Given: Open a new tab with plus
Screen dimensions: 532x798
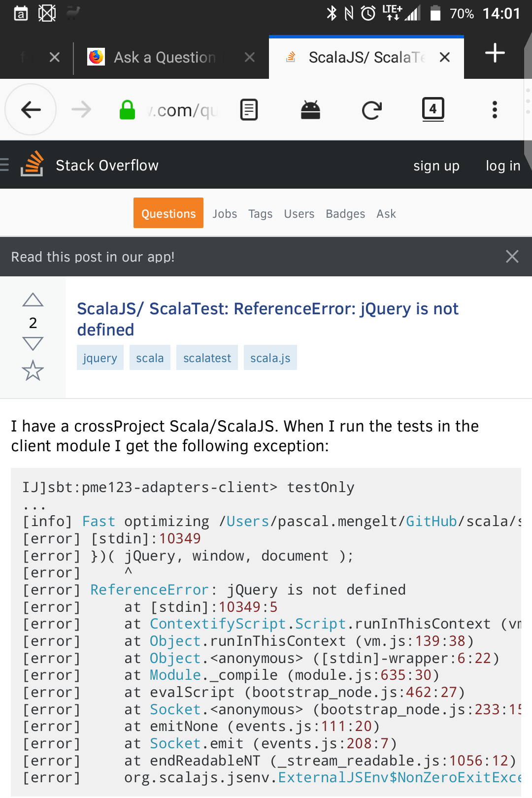Looking at the screenshot, I should tap(495, 53).
